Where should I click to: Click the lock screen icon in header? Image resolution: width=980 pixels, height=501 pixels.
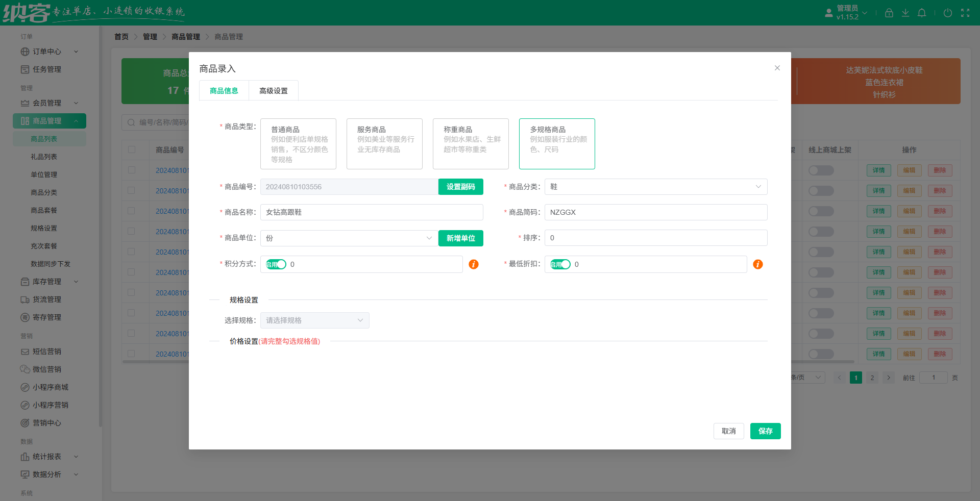click(889, 13)
